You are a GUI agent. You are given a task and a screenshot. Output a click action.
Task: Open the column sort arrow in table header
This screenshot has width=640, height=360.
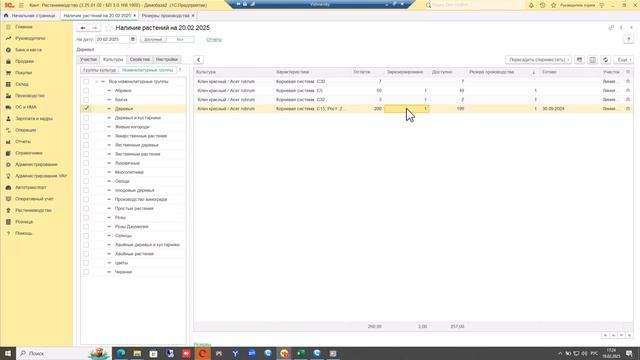(533, 72)
